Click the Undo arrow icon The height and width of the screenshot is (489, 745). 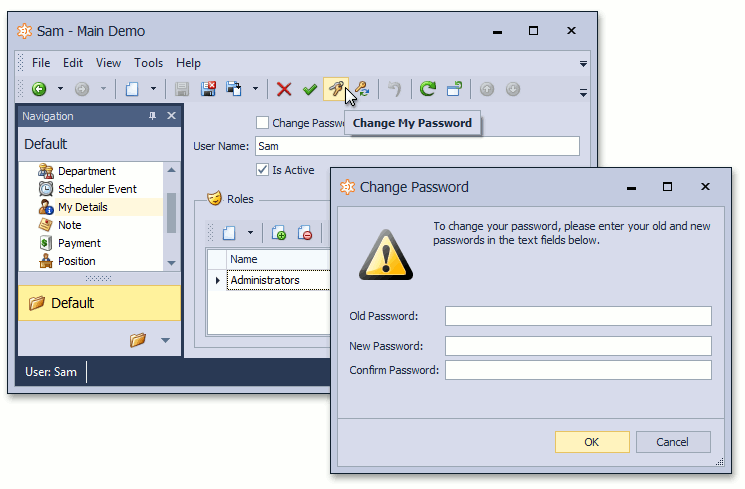click(x=394, y=89)
